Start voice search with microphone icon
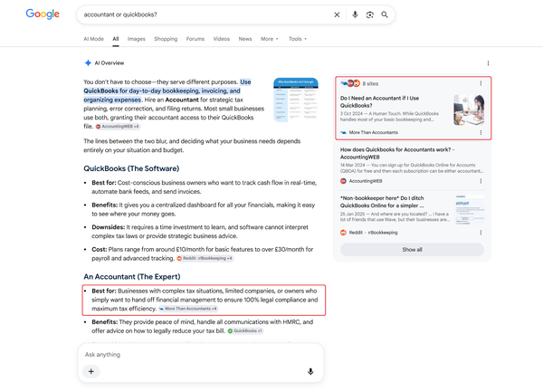Image resolution: width=543 pixels, height=392 pixels. coord(355,14)
